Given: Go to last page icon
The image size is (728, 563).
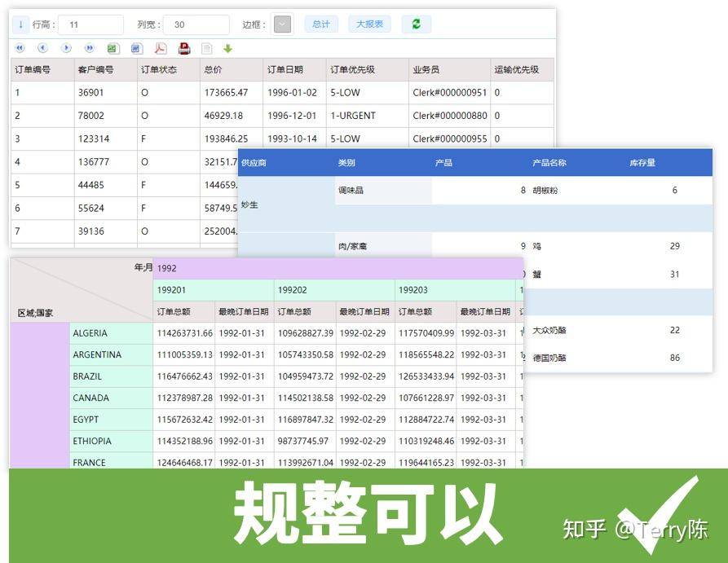Looking at the screenshot, I should pos(89,48).
